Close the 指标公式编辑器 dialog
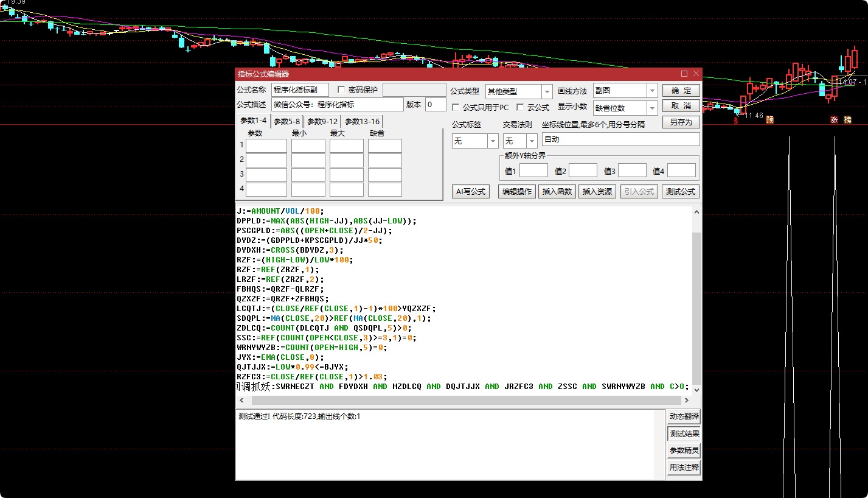 [x=696, y=74]
